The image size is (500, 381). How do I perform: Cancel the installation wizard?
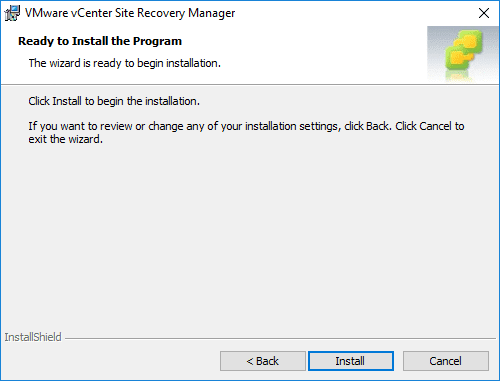click(x=446, y=361)
